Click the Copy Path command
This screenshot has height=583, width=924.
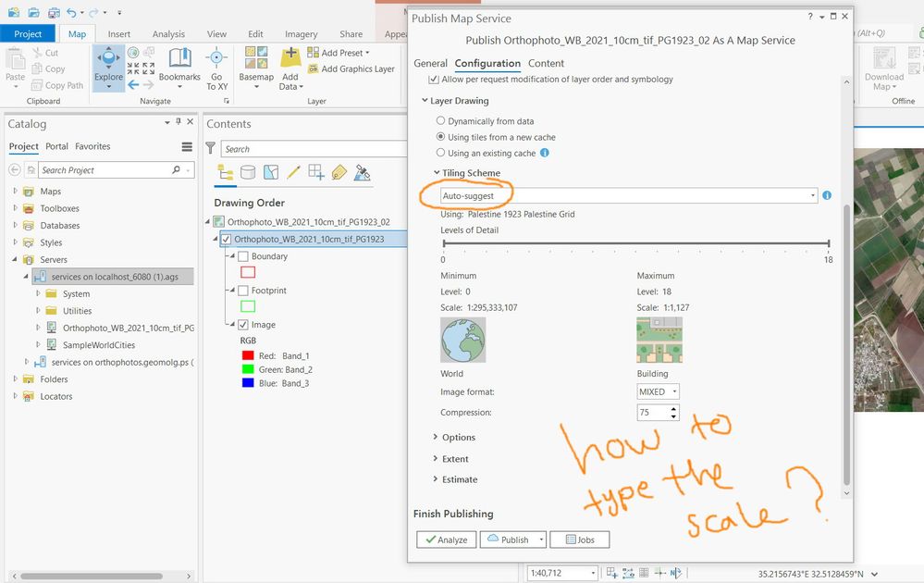pos(57,85)
